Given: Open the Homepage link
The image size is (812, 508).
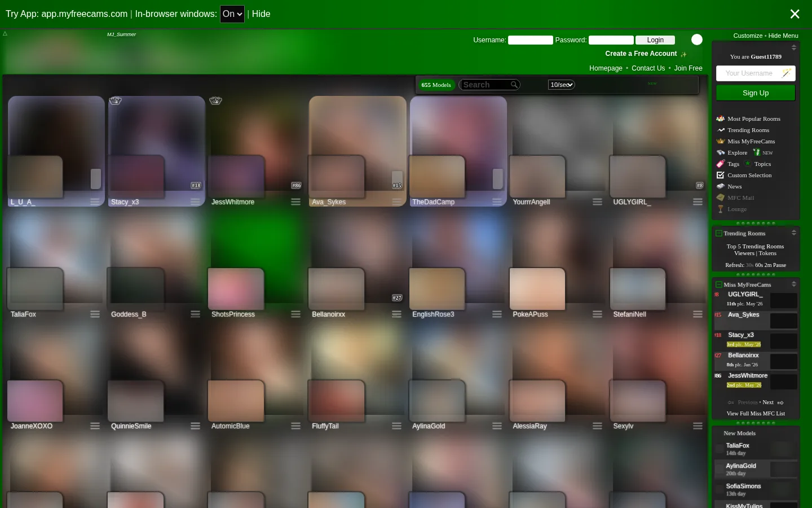Looking at the screenshot, I should (606, 68).
